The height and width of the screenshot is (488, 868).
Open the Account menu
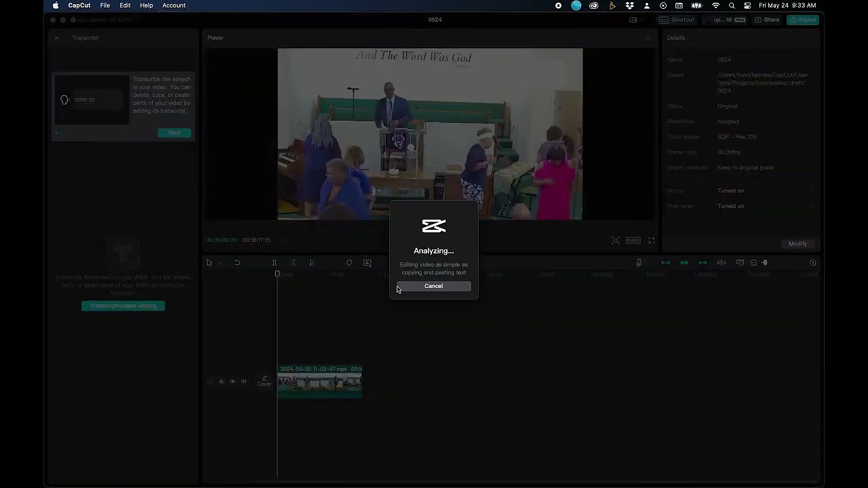[x=174, y=5]
